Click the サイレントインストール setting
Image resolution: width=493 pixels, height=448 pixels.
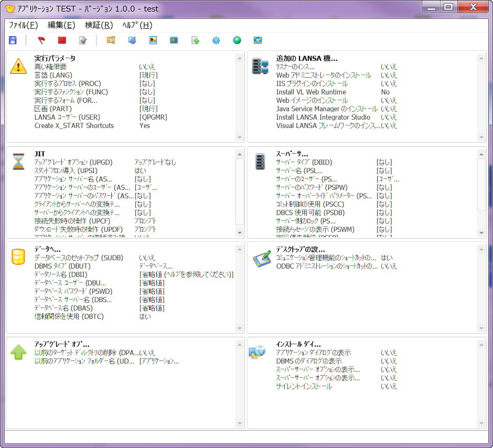(304, 386)
